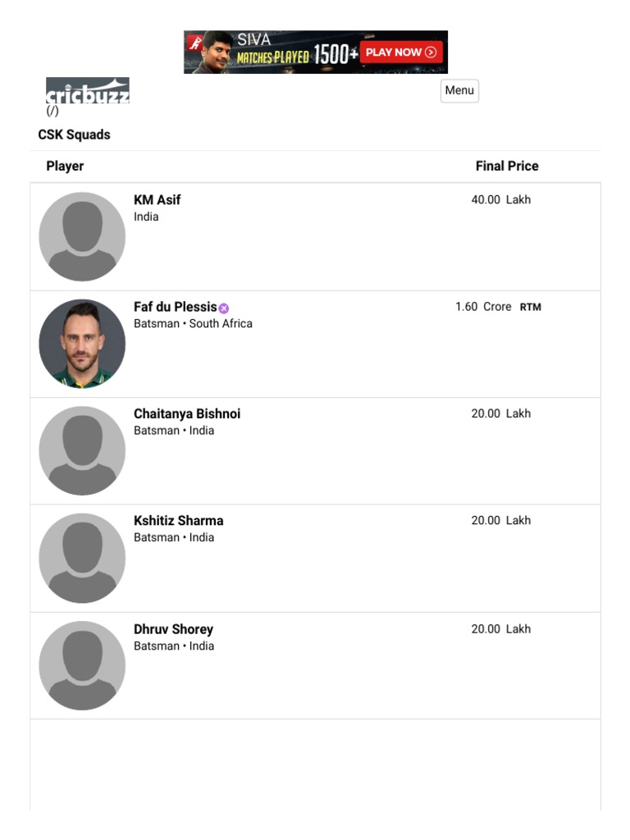
Task: Open Faf du Plessis player name link
Action: click(x=175, y=307)
